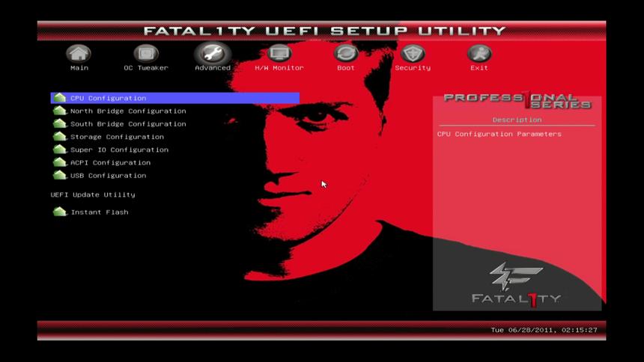644x362 pixels.
Task: Enter North Bridge Configuration
Action: point(128,111)
